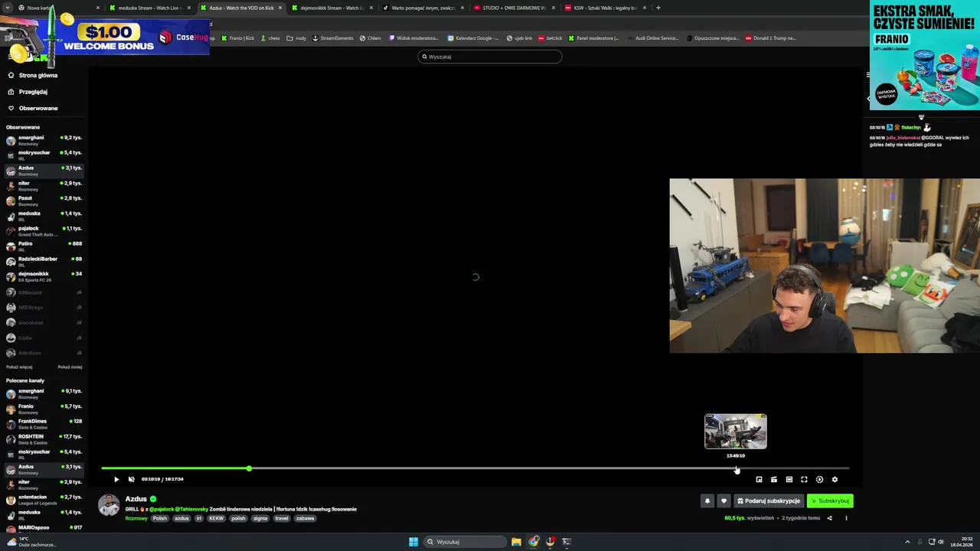980x551 pixels.
Task: Open nudy bookmarks folder
Action: pyautogui.click(x=296, y=38)
